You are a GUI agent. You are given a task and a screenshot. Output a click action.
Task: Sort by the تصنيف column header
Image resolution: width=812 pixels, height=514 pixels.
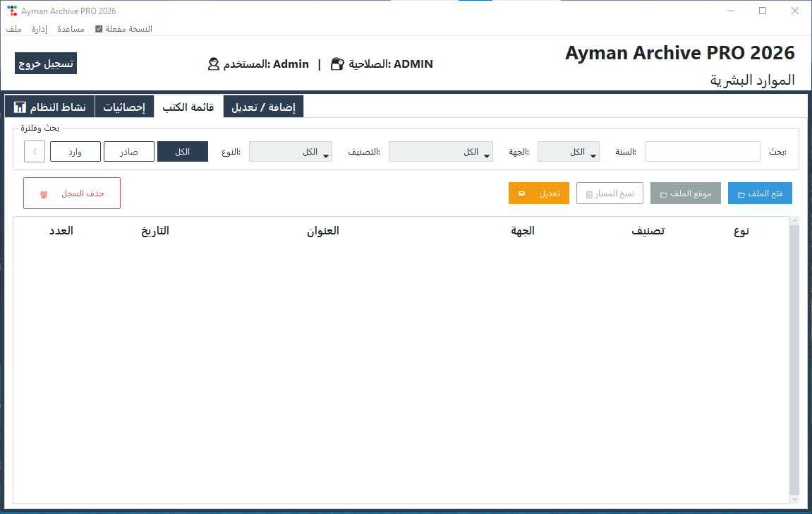[x=648, y=231]
